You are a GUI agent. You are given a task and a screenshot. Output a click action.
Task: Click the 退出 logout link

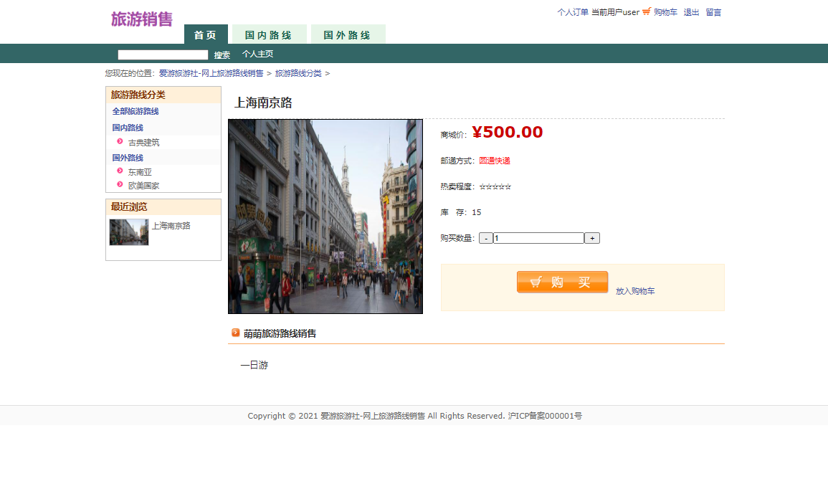[x=691, y=12]
